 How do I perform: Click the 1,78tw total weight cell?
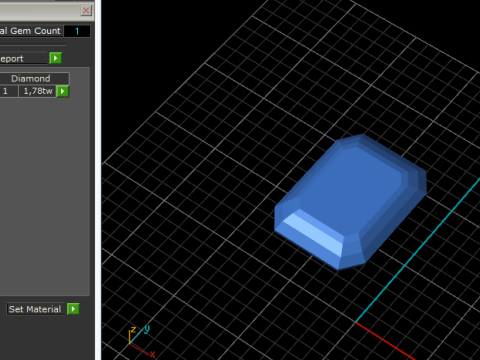37,91
